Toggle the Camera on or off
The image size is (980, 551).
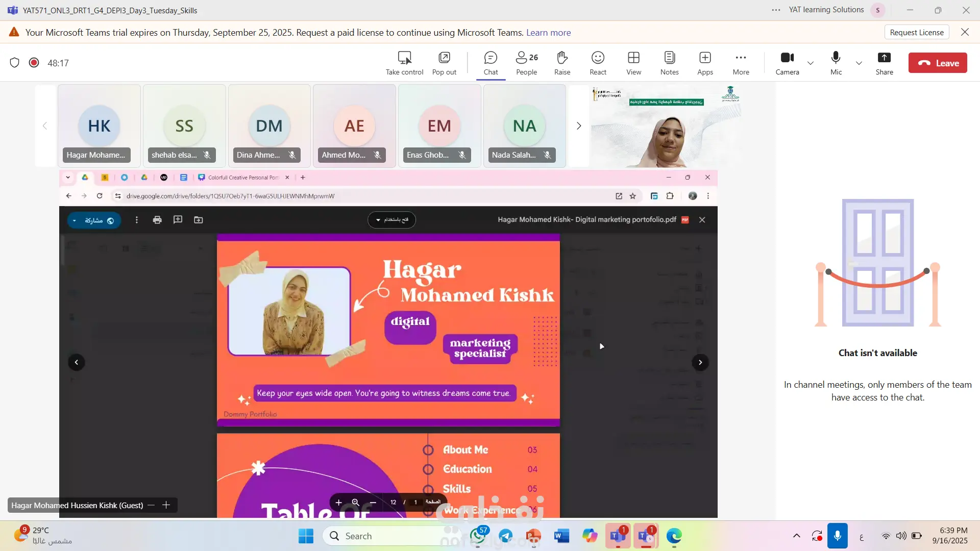787,63
